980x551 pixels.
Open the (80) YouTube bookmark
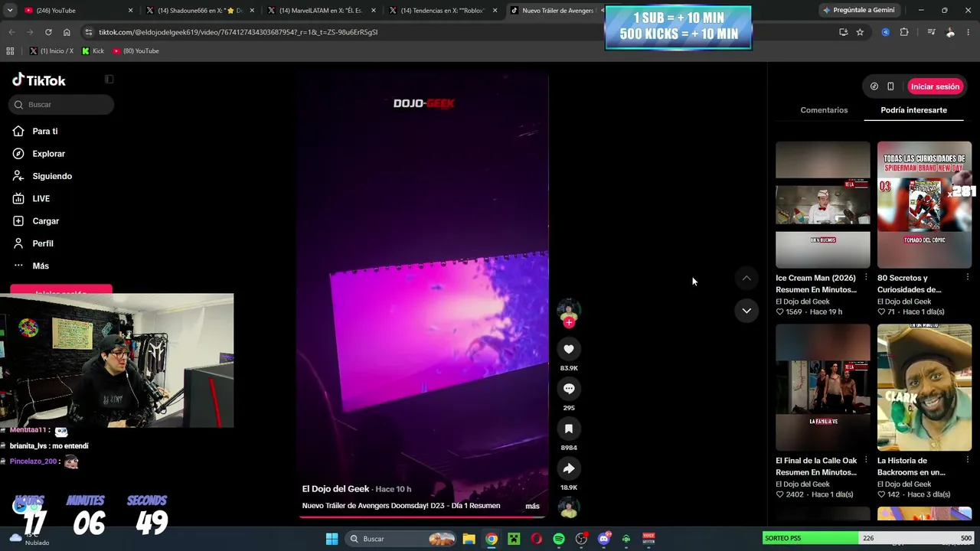tap(136, 51)
